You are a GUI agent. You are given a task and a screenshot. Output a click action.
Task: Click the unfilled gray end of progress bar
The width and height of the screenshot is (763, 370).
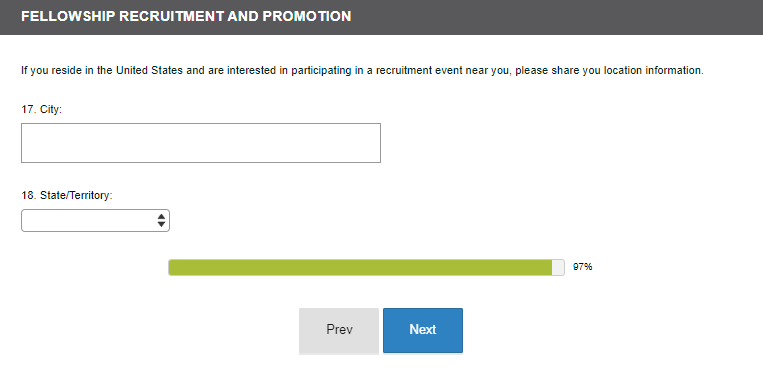[558, 267]
